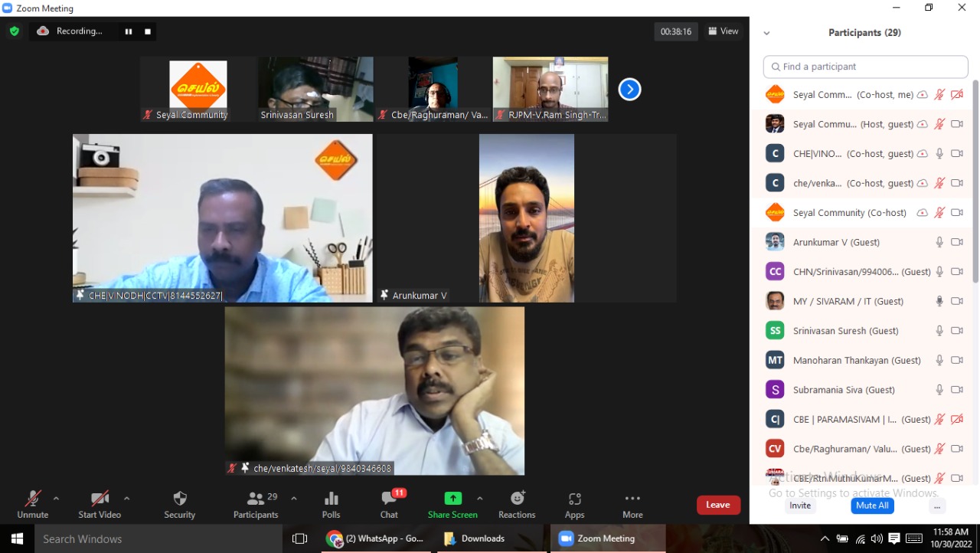Viewport: 980px width, 553px height.
Task: Unmute the microphone in bottom toolbar
Action: click(32, 499)
